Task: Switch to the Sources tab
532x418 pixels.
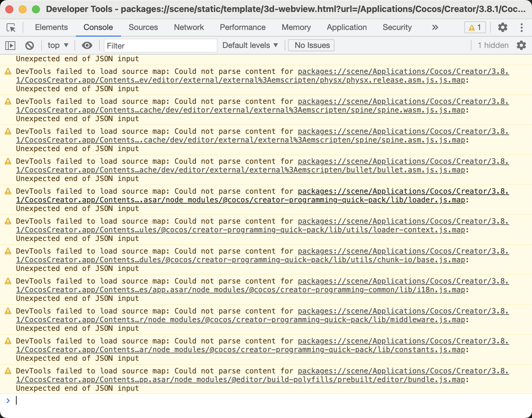Action: (x=143, y=27)
